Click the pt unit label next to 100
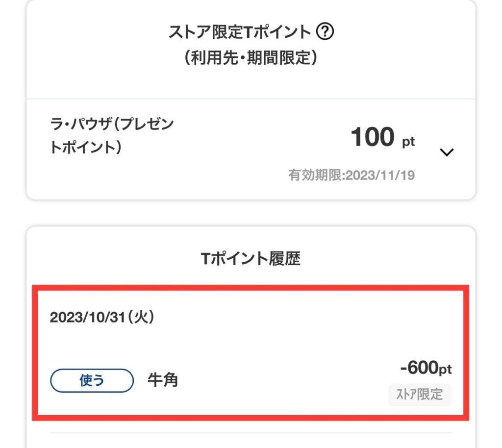Viewport: 502px width, 448px height. [409, 142]
